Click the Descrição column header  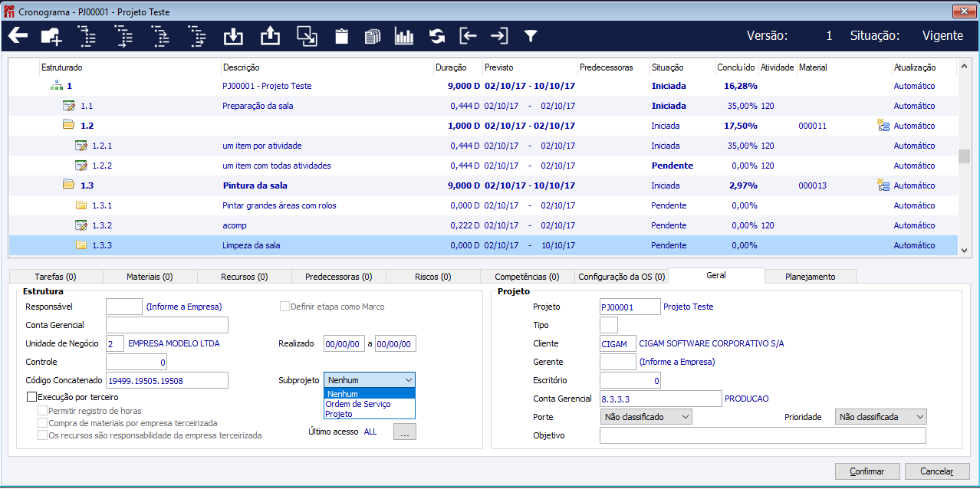pyautogui.click(x=241, y=67)
